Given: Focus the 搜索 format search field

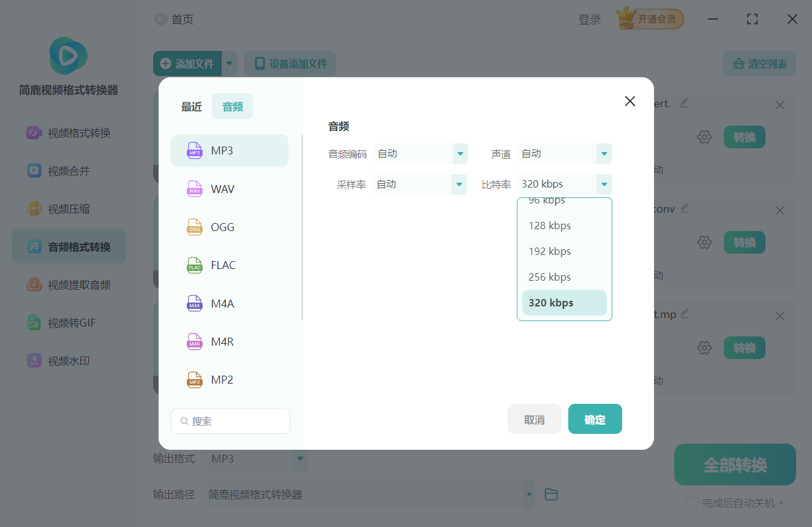Looking at the screenshot, I should [x=230, y=421].
